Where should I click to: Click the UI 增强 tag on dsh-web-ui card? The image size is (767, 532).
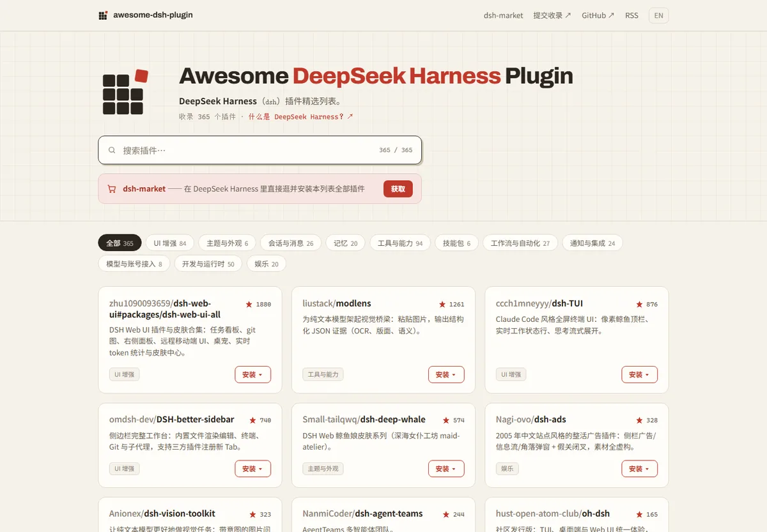point(125,375)
